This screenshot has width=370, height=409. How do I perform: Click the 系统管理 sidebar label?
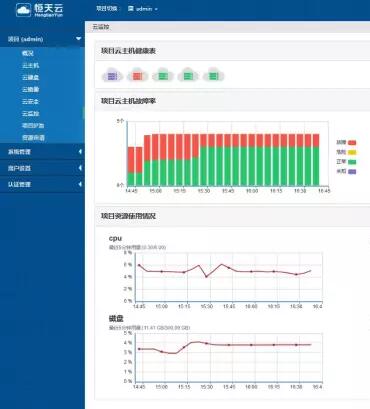tap(19, 152)
